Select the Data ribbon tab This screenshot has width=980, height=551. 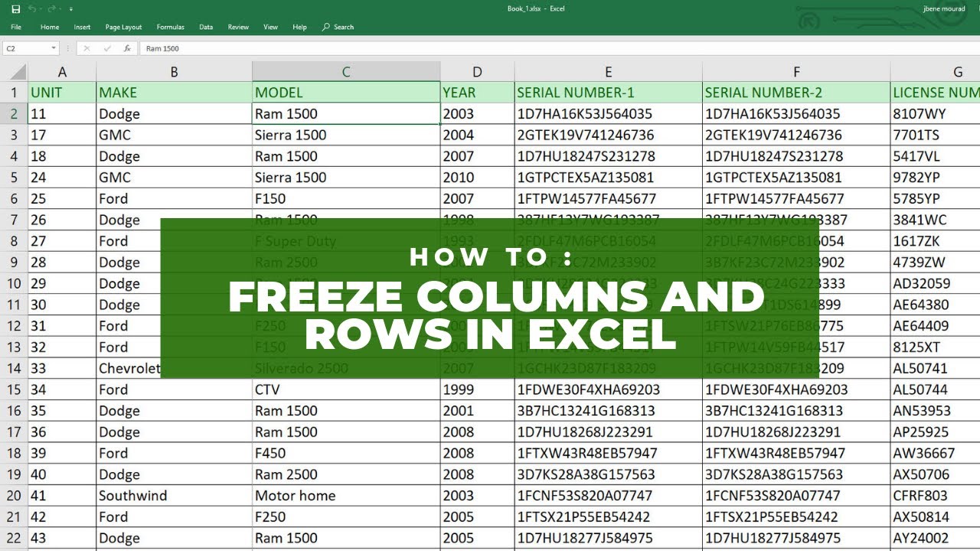(x=206, y=27)
